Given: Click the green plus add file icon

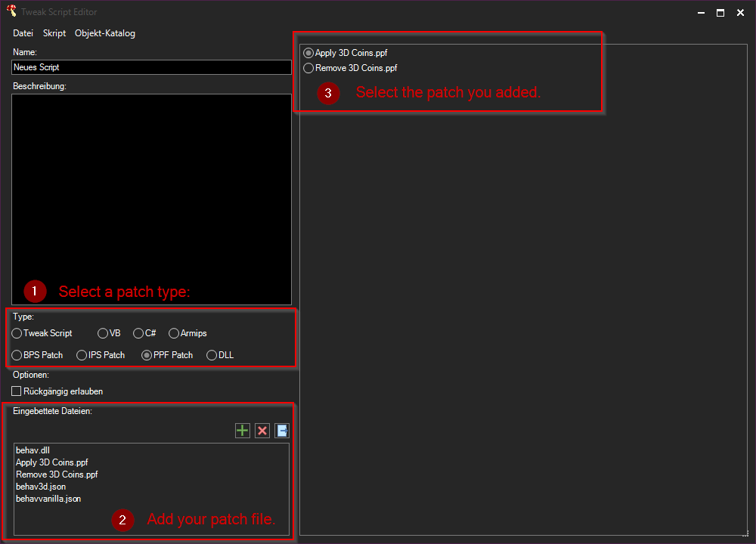Looking at the screenshot, I should point(242,431).
